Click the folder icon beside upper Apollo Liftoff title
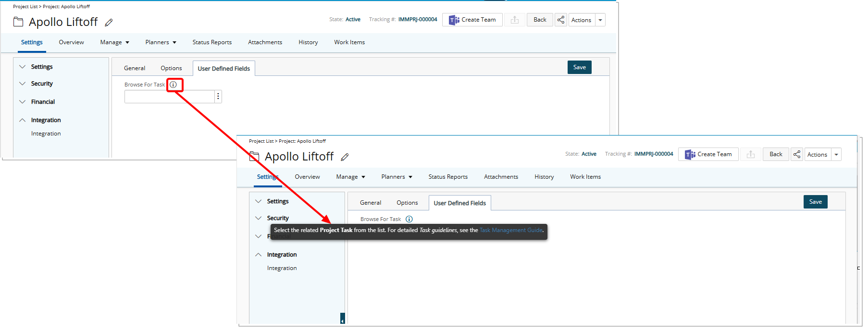This screenshot has height=332, width=868. point(18,22)
